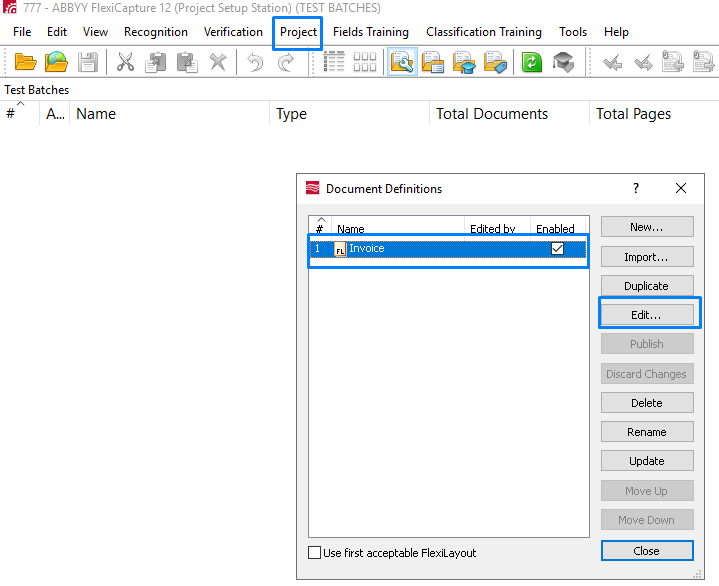719x586 pixels.
Task: Open the View menu
Action: (x=95, y=32)
